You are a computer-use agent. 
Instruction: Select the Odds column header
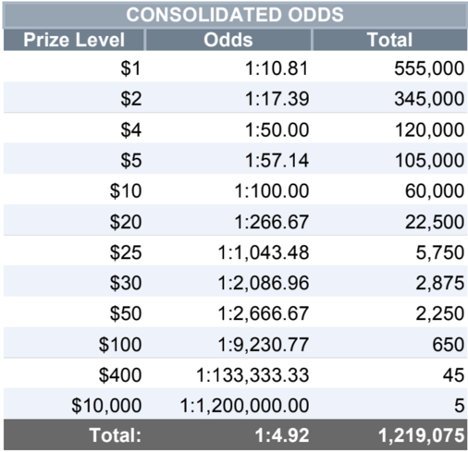pyautogui.click(x=228, y=40)
